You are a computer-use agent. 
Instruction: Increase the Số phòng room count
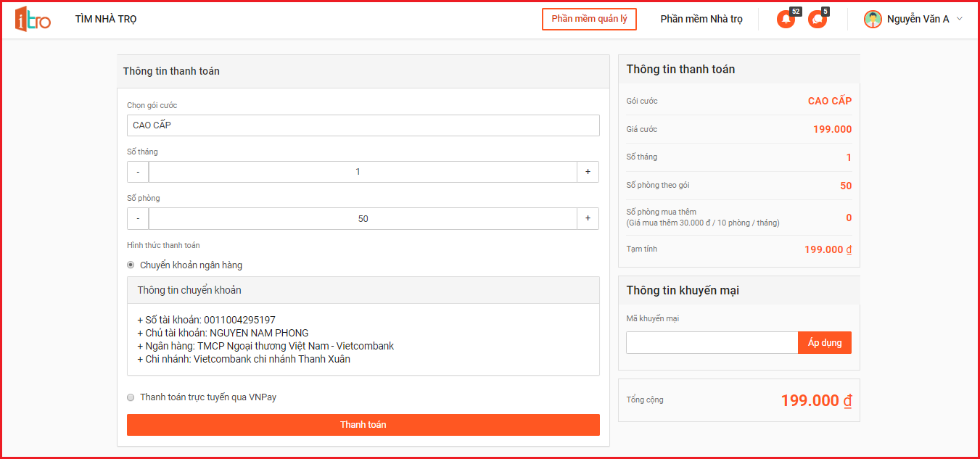coord(588,218)
